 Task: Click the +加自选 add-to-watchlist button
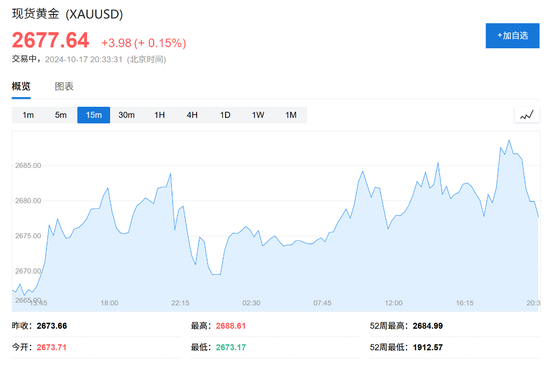512,35
